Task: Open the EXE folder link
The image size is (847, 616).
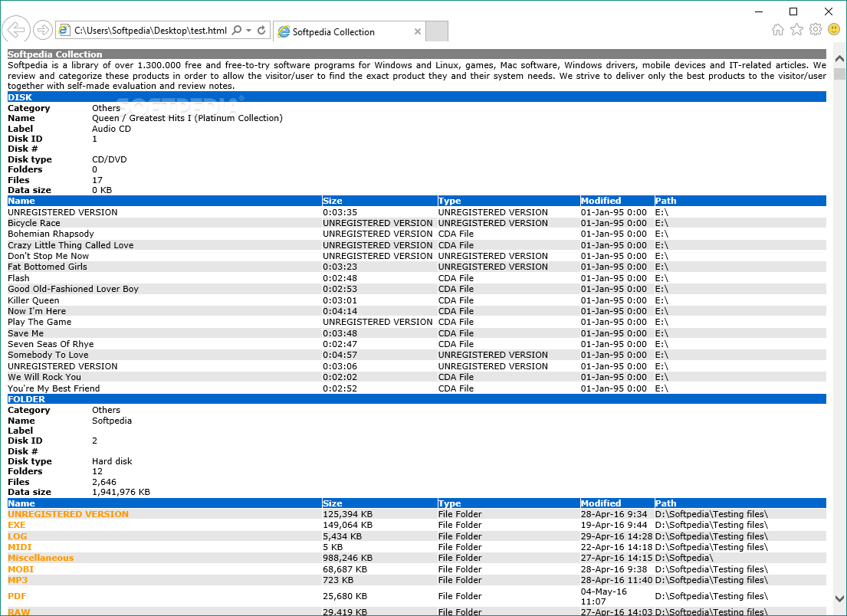Action: tap(17, 525)
